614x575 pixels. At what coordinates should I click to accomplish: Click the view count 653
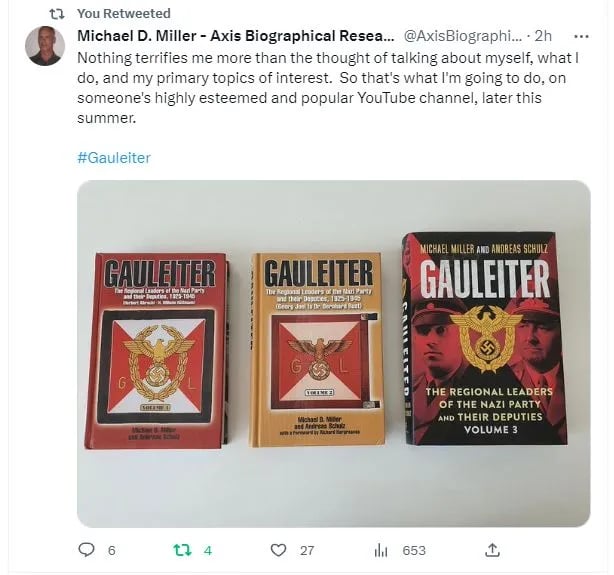coord(414,551)
